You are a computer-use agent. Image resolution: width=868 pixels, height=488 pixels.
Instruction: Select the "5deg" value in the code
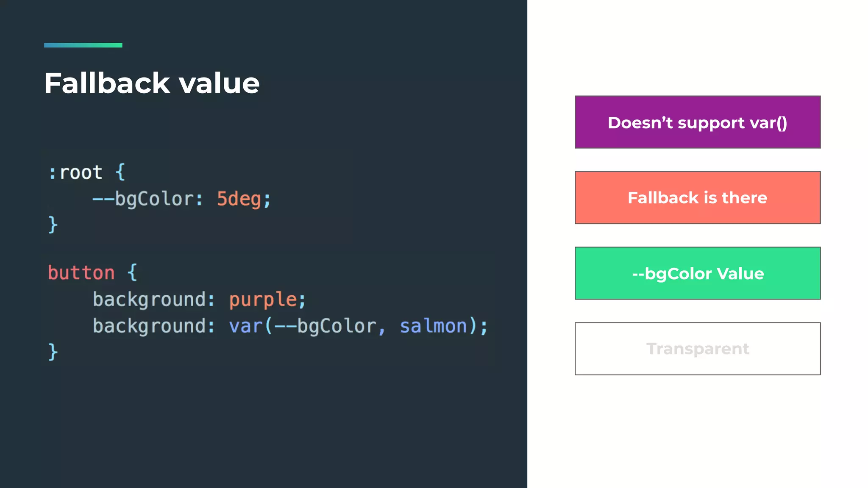tap(239, 199)
